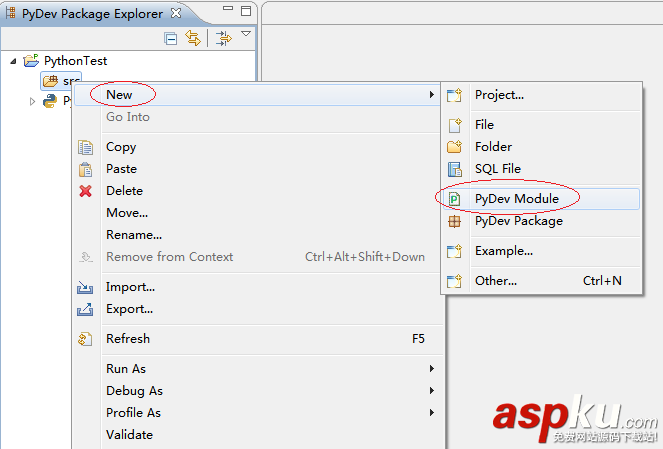This screenshot has width=663, height=449.
Task: Click the Collapse All icon in Package Explorer
Action: coord(170,39)
